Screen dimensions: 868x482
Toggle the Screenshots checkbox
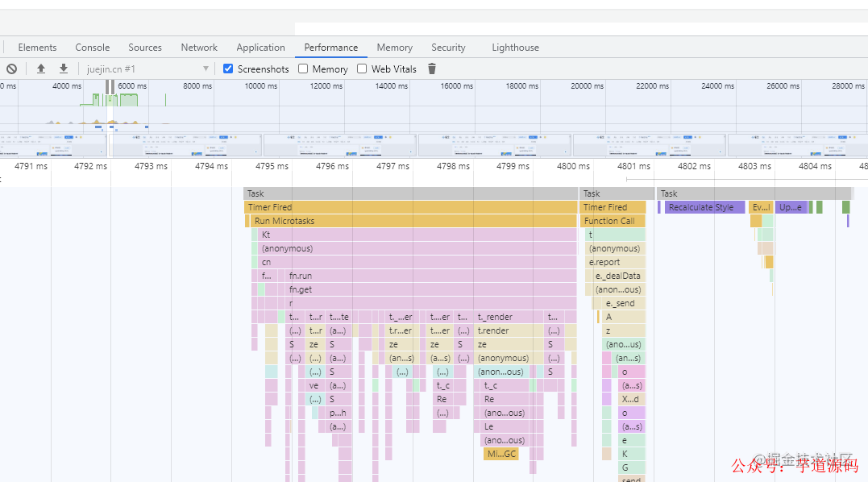(228, 69)
